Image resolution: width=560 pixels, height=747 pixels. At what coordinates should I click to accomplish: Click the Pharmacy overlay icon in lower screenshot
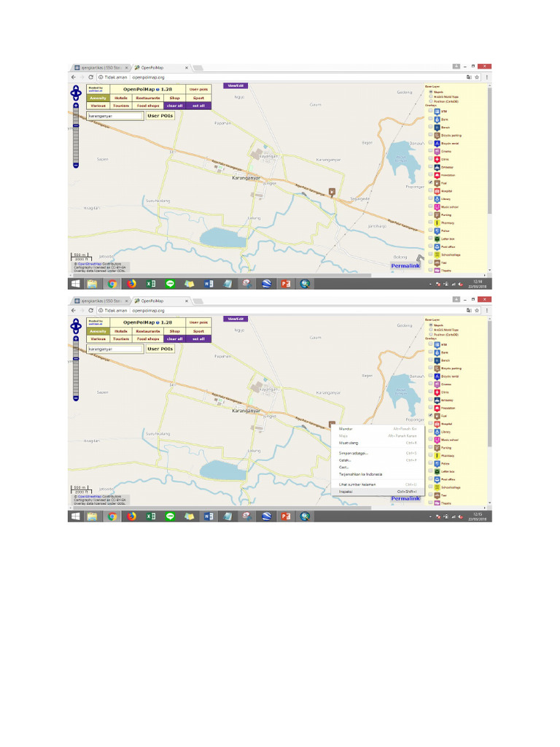(x=437, y=456)
